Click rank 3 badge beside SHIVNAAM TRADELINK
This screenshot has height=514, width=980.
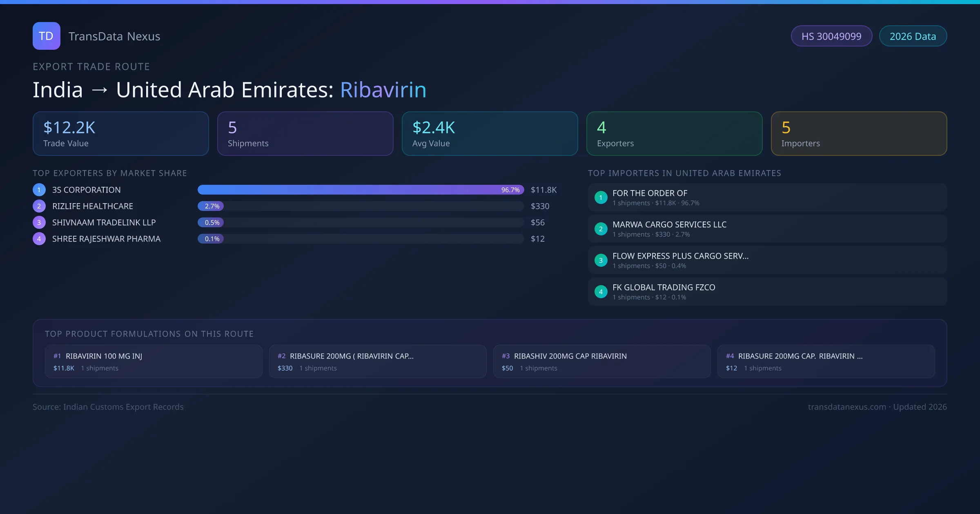(39, 222)
